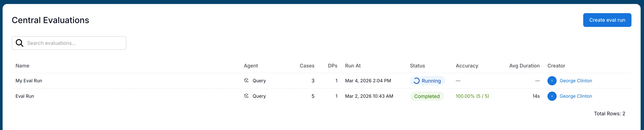Click the Query agent icon for My Eval Run
The height and width of the screenshot is (130, 644).
coord(247,81)
